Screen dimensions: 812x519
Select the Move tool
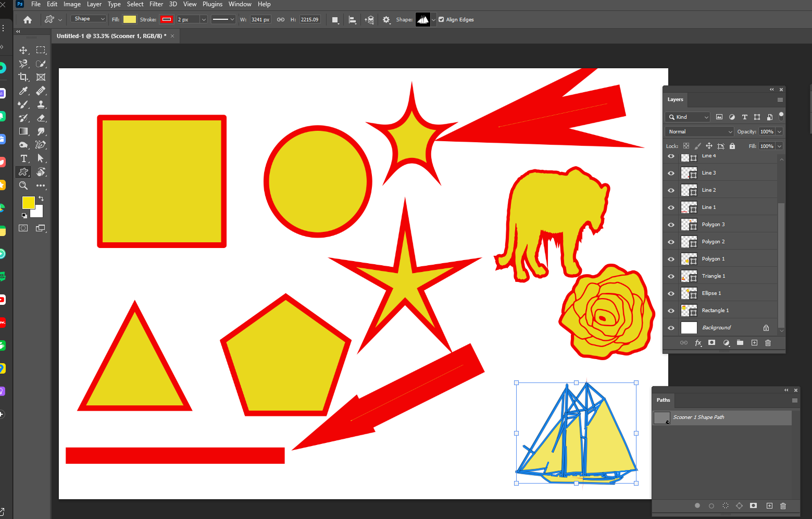pyautogui.click(x=23, y=50)
